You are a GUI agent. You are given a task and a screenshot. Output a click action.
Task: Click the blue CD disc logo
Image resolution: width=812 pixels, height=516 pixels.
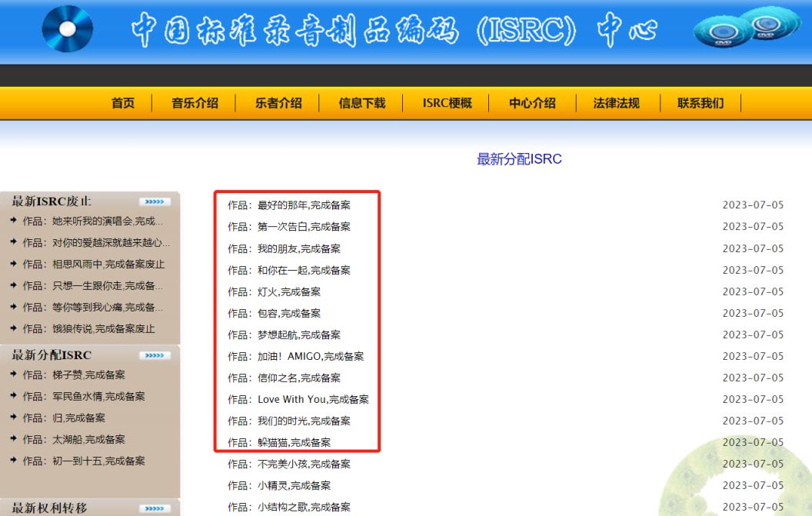point(67,29)
